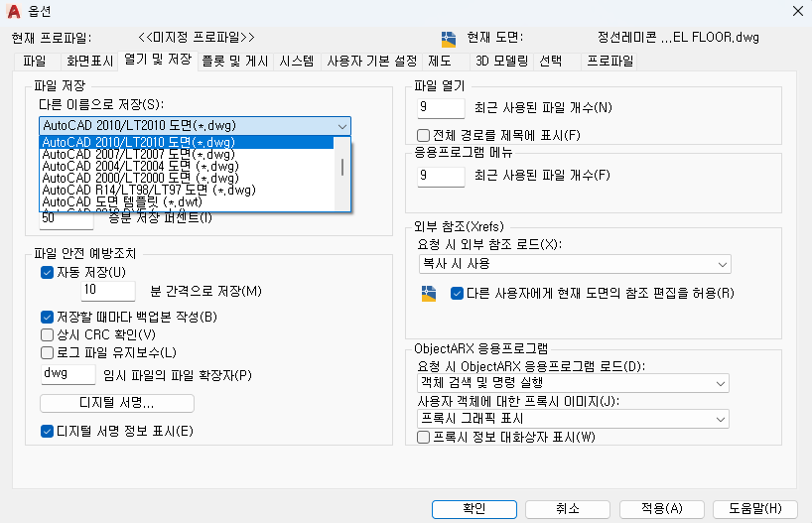812x523 pixels.
Task: Enable 로그 파일 유지보수 checkbox
Action: coord(47,352)
